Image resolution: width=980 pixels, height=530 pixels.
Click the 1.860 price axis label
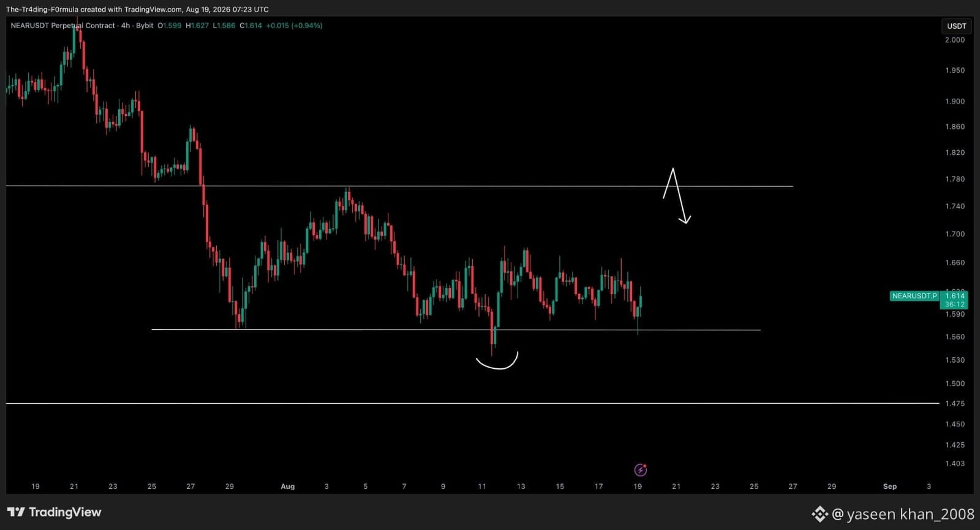point(955,127)
